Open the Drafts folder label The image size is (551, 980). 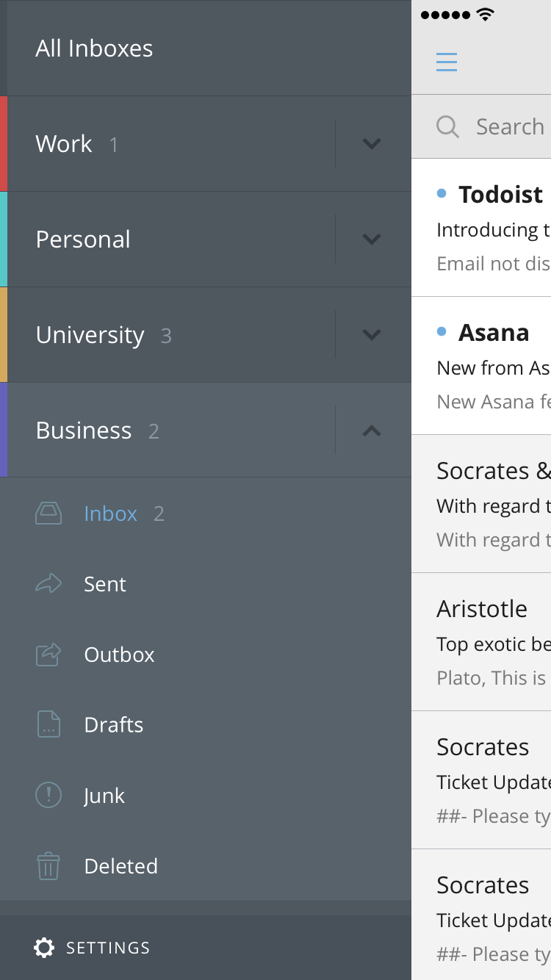point(114,725)
